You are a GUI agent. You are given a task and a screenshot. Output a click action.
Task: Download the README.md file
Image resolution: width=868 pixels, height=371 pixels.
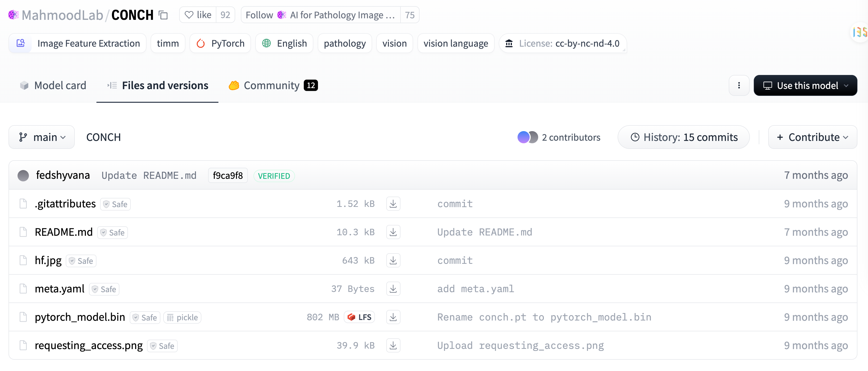(393, 232)
